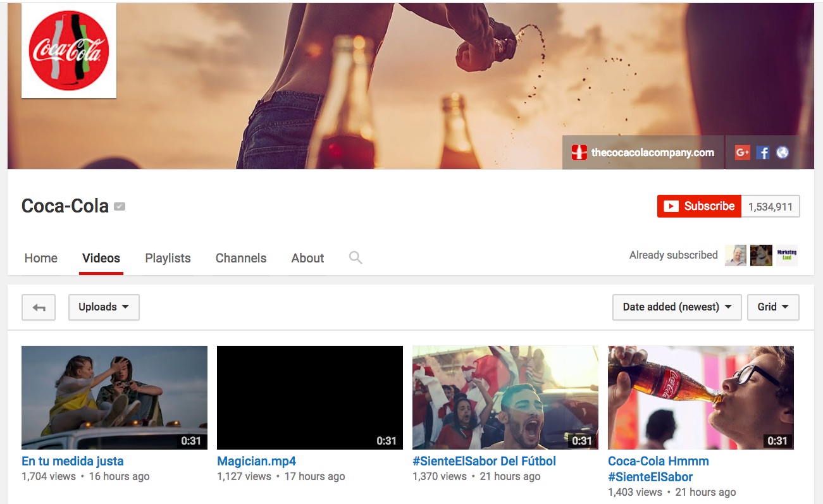
Task: Open the Date added (newest) sort dropdown
Action: [x=677, y=307]
